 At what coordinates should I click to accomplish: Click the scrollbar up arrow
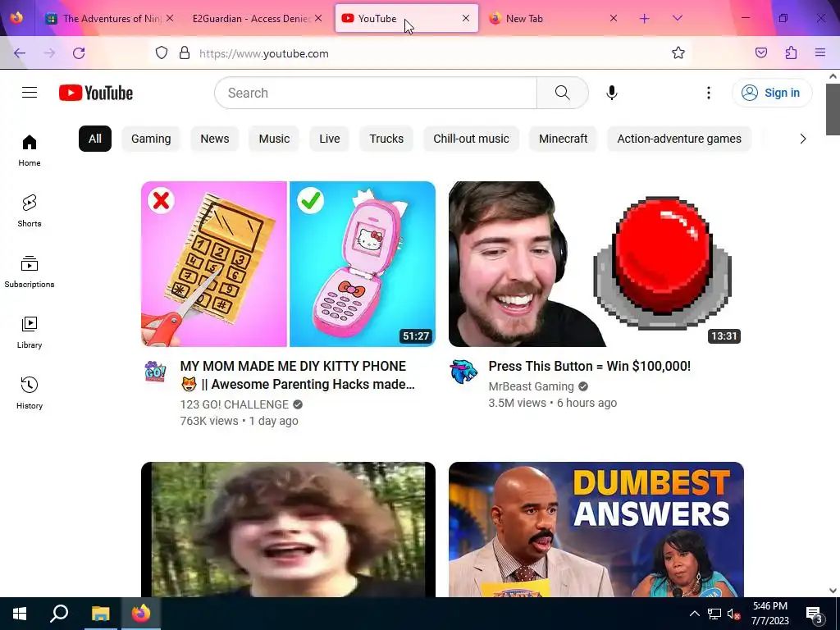[833, 76]
